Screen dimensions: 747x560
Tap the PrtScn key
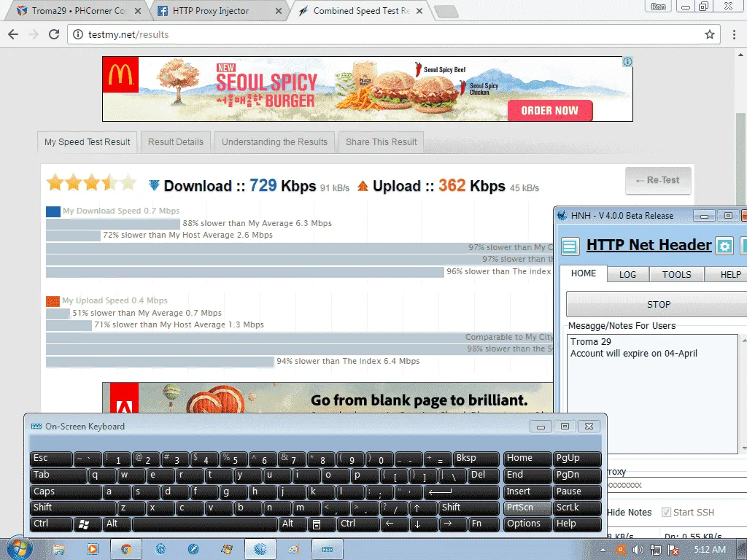point(527,507)
